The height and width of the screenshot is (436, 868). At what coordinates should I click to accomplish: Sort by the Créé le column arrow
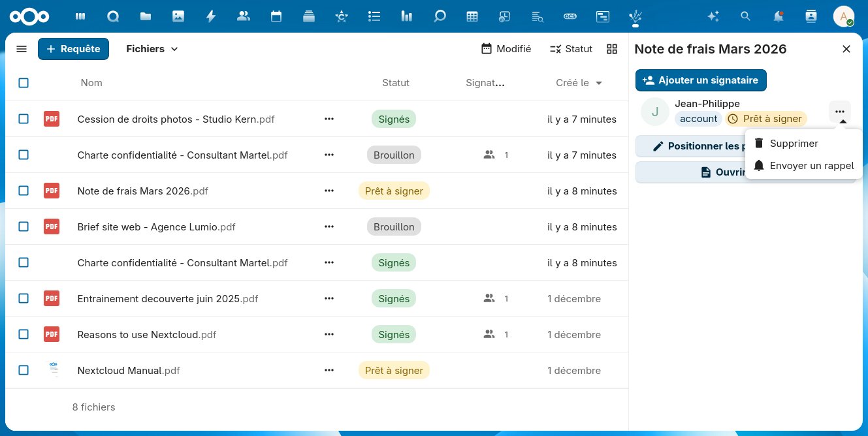tap(599, 83)
